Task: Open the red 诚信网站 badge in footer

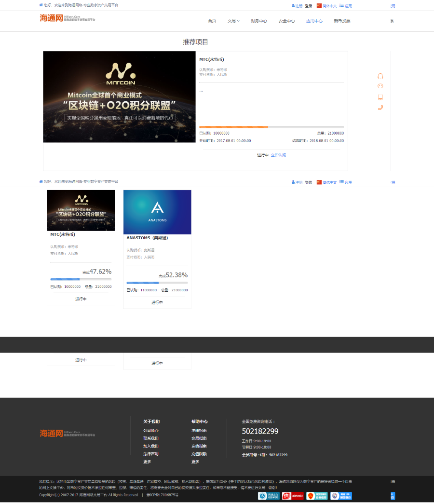Action: pyautogui.click(x=293, y=496)
